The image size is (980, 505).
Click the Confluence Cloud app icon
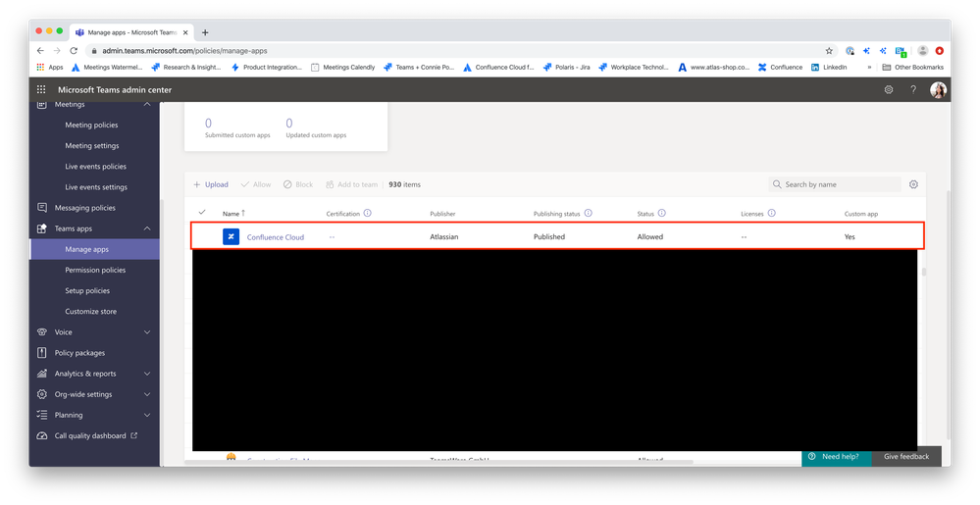pyautogui.click(x=231, y=236)
